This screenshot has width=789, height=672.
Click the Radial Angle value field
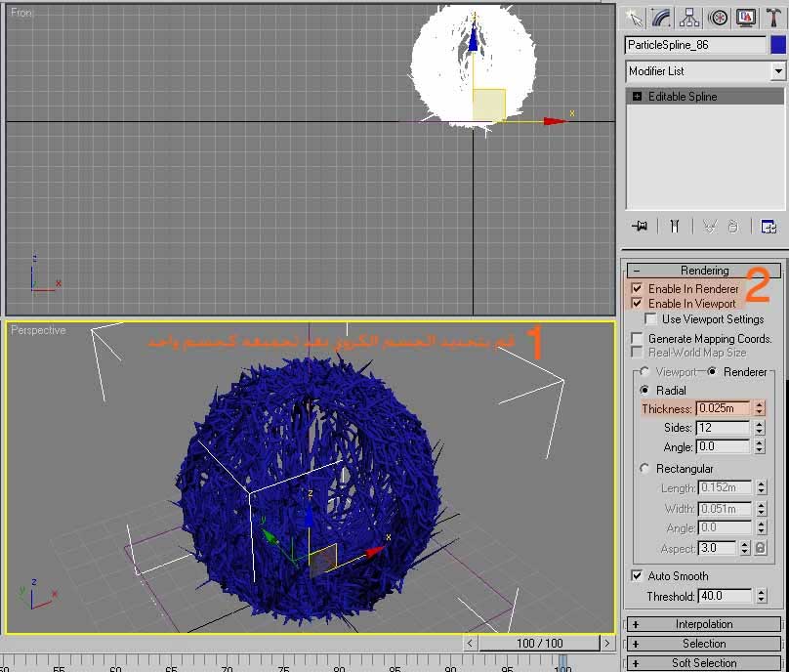(x=724, y=446)
